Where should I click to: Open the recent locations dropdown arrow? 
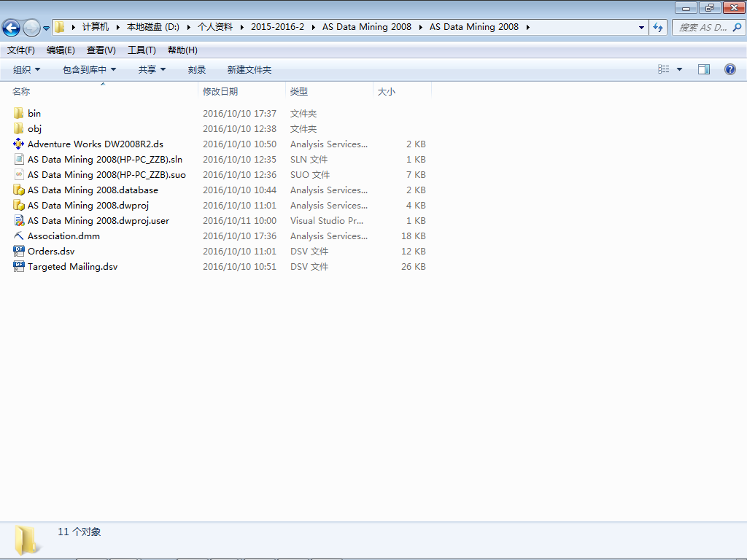click(x=46, y=28)
